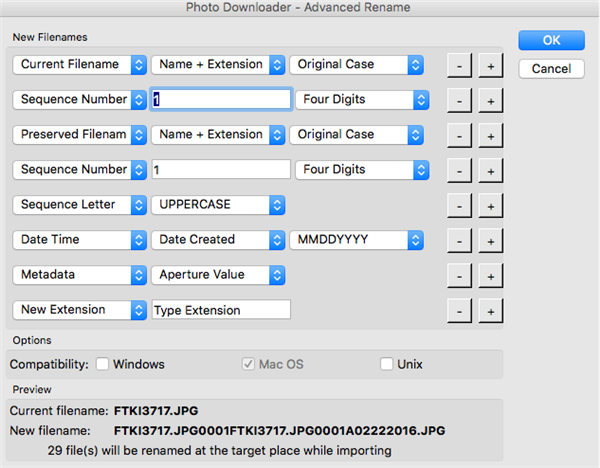Open the UPPERCASE dropdown
The image size is (600, 468).
(x=218, y=205)
